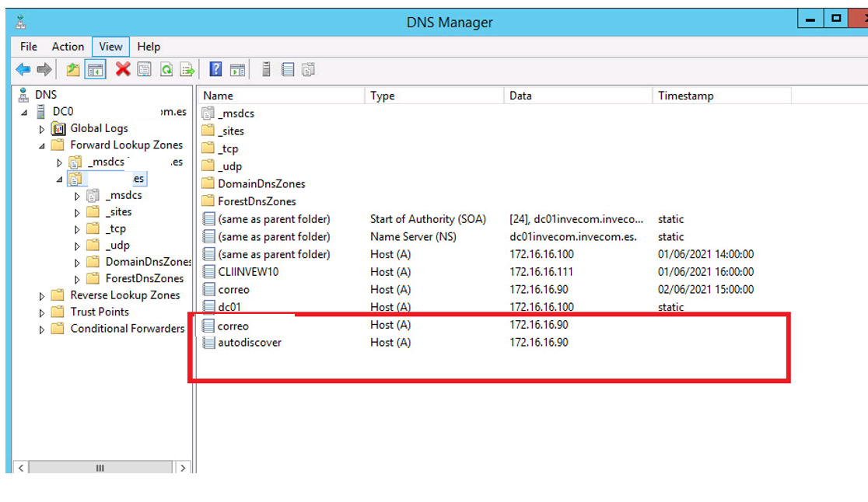868x502 pixels.
Task: Click the DNS Manager title bar icon
Action: click(x=21, y=23)
